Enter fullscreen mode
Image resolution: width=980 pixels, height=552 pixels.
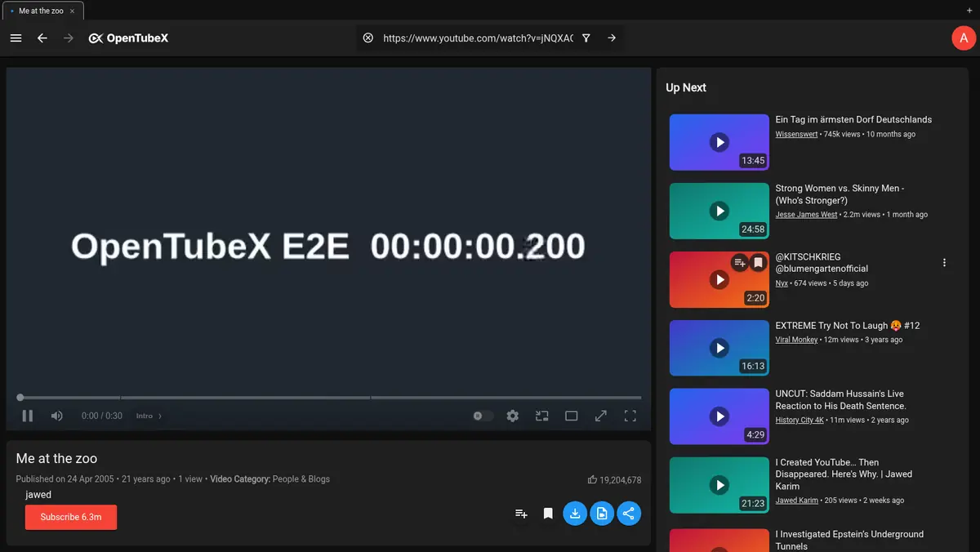tap(630, 416)
